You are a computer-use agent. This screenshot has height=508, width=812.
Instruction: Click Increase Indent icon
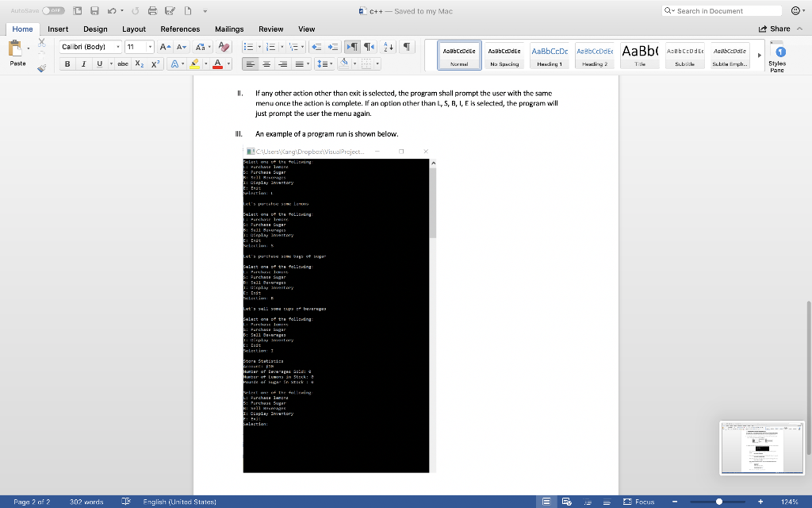(x=333, y=47)
